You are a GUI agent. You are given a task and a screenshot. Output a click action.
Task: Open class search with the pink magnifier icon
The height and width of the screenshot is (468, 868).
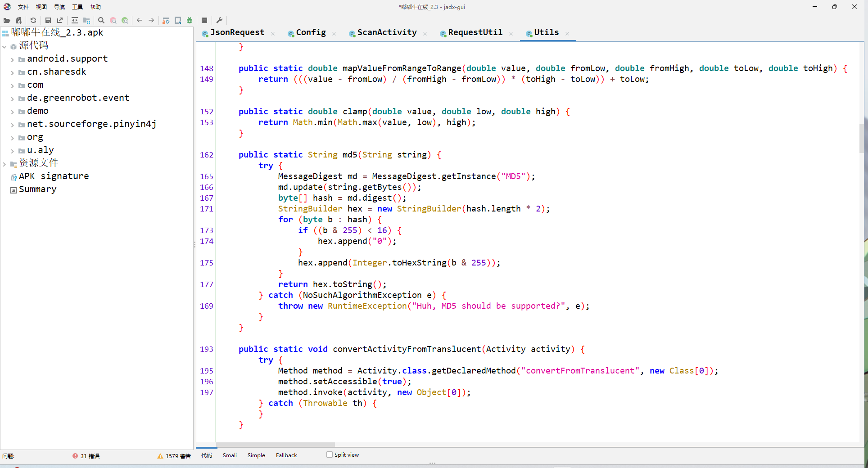coord(113,20)
